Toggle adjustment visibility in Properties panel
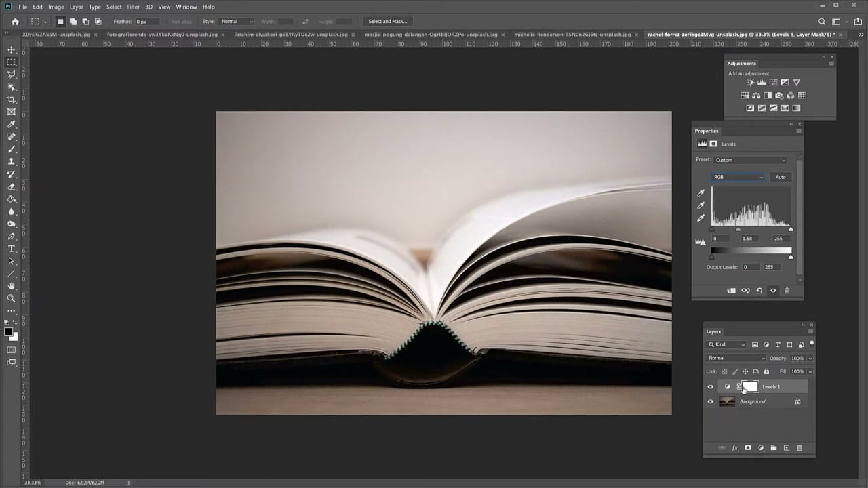The width and height of the screenshot is (868, 488). 773,291
